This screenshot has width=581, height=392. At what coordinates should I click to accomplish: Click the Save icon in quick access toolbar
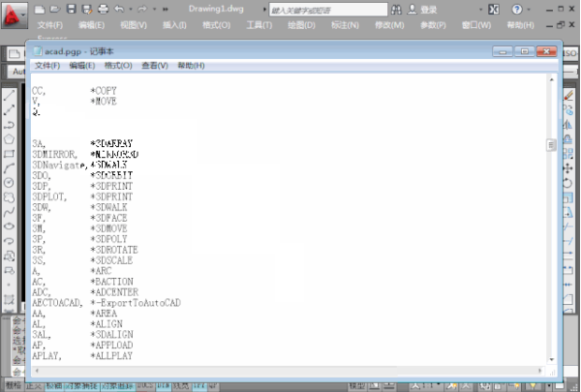coord(71,9)
